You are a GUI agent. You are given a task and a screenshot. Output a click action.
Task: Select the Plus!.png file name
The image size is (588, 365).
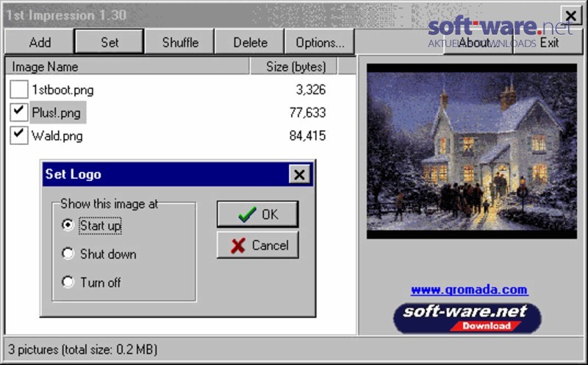click(x=58, y=113)
